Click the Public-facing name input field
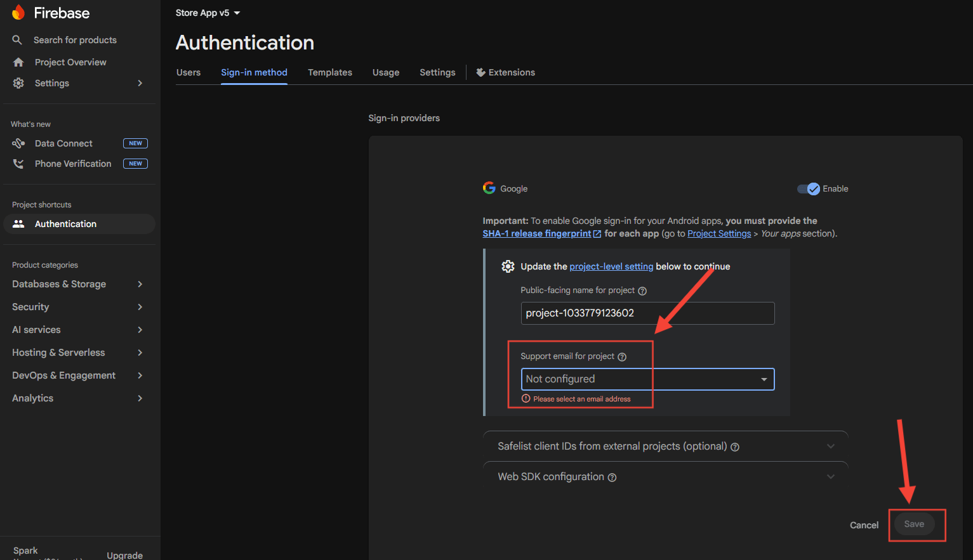The image size is (973, 560). click(x=647, y=313)
